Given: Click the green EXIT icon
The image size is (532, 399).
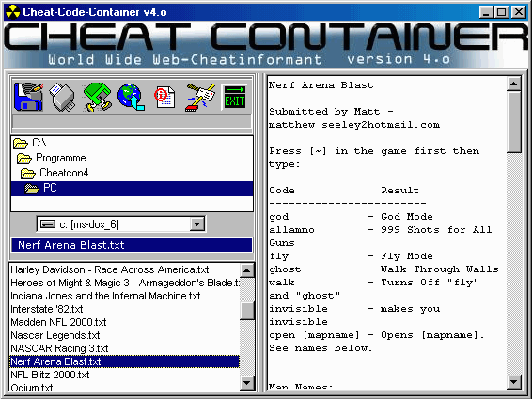Looking at the screenshot, I should (234, 98).
